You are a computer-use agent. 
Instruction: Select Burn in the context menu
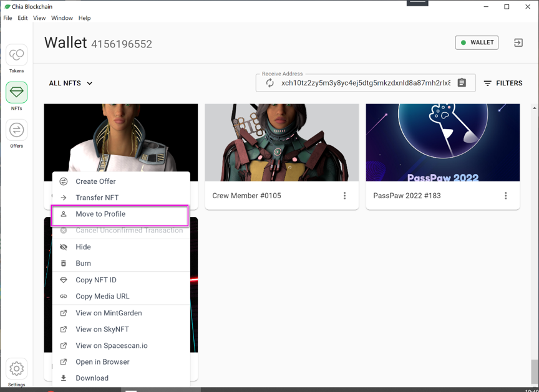click(x=121, y=263)
